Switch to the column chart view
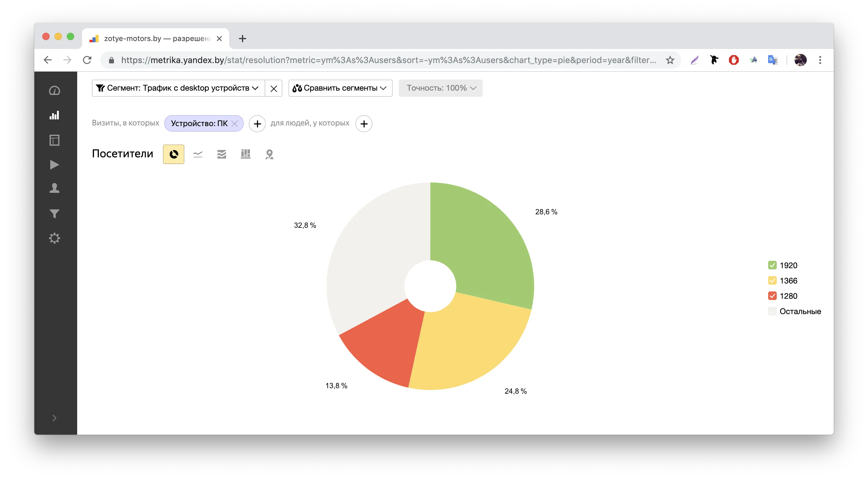Screen dimensions: 868x480 click(246, 154)
